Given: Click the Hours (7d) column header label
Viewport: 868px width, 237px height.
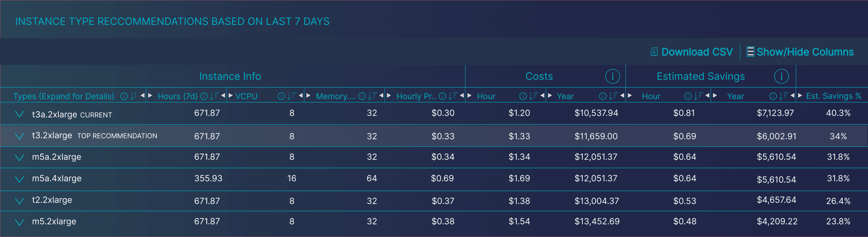Looking at the screenshot, I should pyautogui.click(x=178, y=96).
